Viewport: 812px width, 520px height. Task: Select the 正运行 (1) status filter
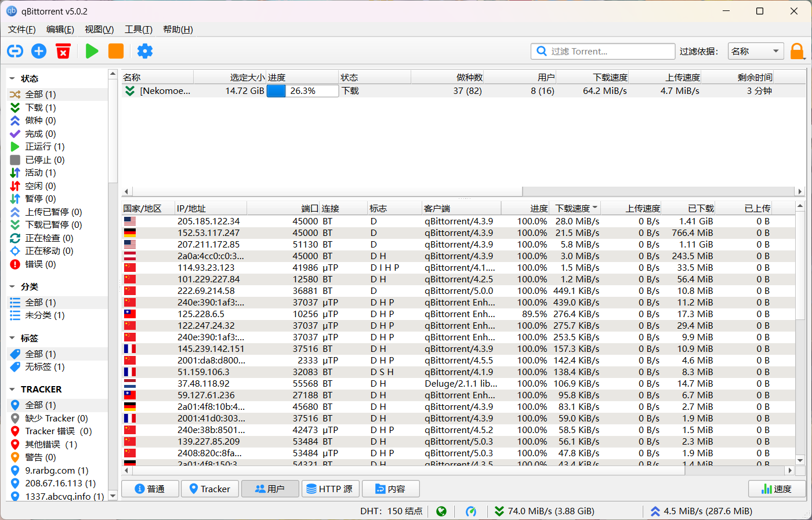(x=58, y=147)
